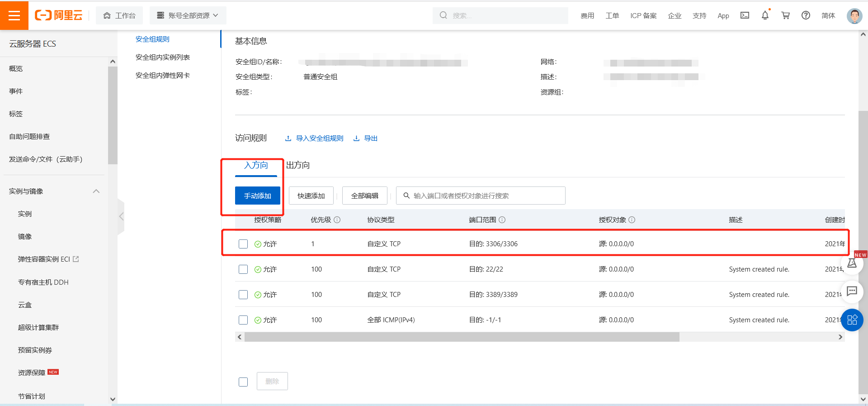Viewport: 868px width, 406px height.
Task: Open the App top menu
Action: pyautogui.click(x=723, y=16)
